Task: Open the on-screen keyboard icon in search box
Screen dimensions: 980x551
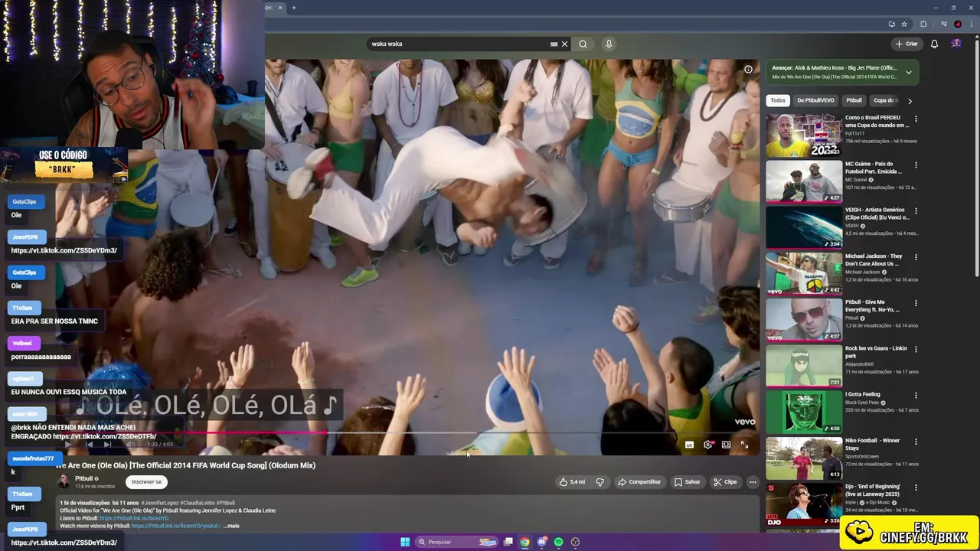Action: pyautogui.click(x=554, y=44)
